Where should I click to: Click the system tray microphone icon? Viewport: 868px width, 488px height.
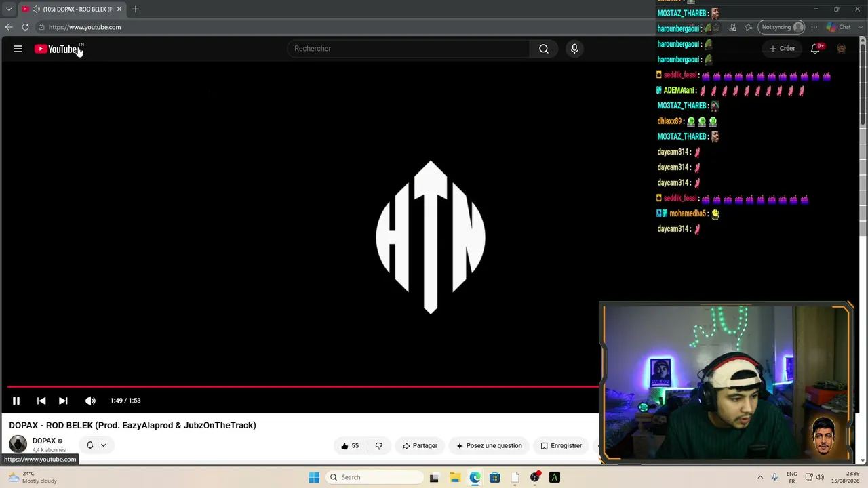pyautogui.click(x=774, y=477)
